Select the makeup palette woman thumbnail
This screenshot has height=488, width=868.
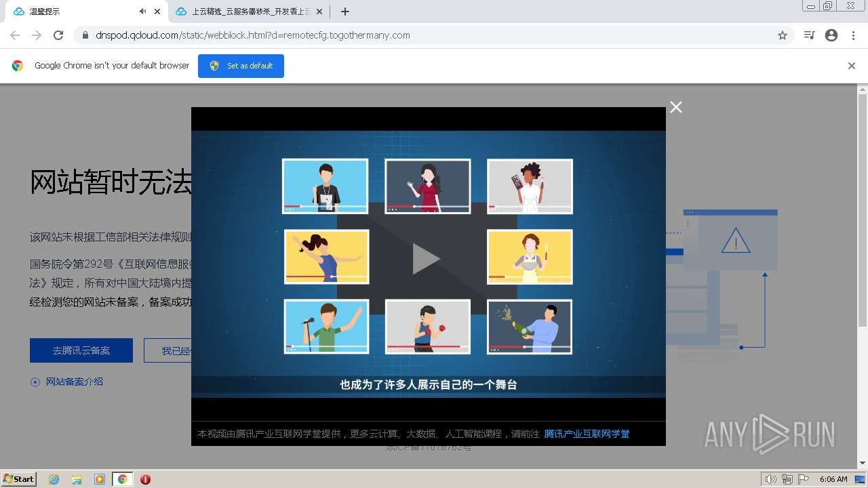click(x=530, y=186)
